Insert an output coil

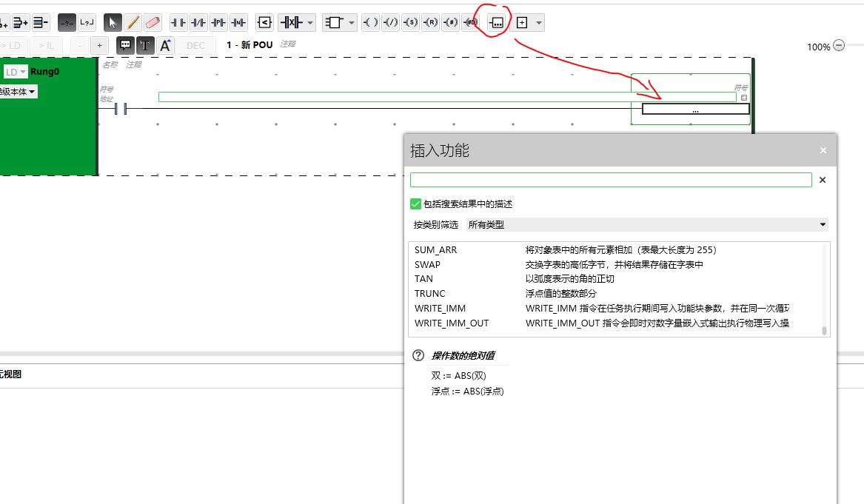point(370,23)
